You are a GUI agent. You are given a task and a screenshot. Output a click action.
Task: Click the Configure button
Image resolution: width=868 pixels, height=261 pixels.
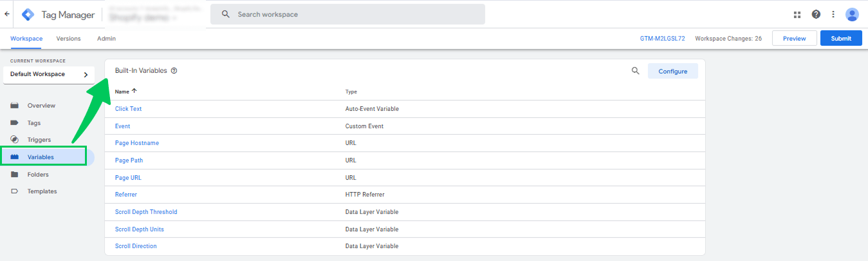pyautogui.click(x=672, y=71)
